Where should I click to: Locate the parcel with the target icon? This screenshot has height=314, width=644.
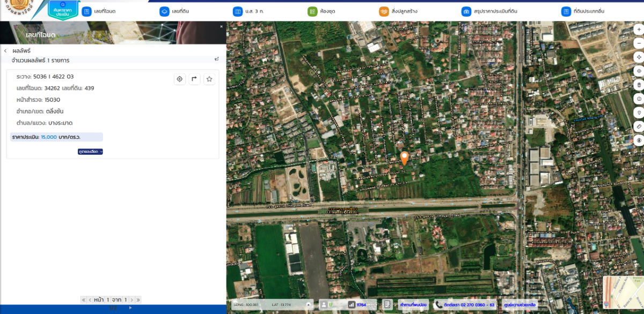(x=180, y=79)
